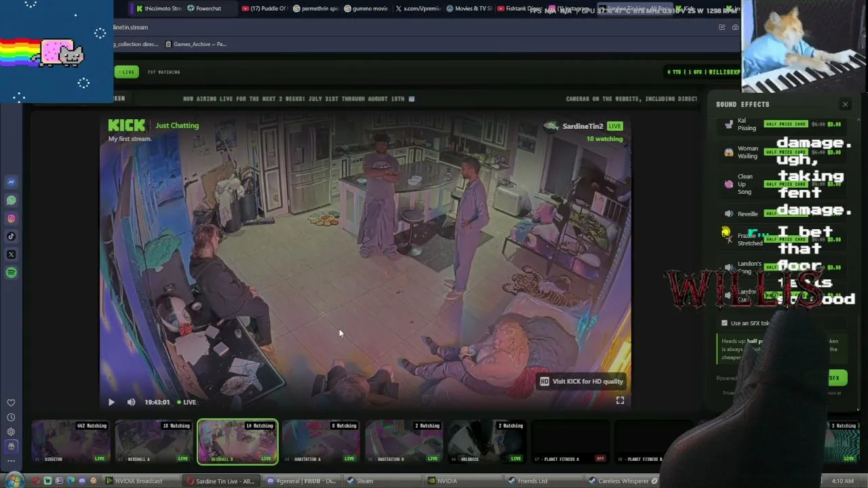
Task: Open the three-dots sidebar menu
Action: point(11,461)
